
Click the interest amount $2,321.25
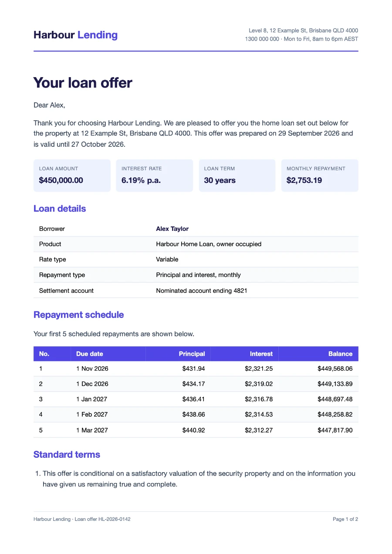tap(259, 368)
